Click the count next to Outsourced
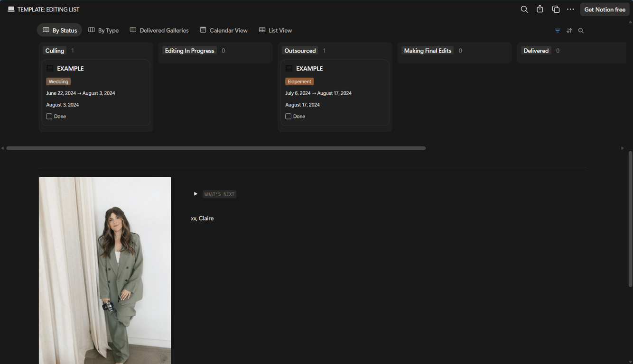 [x=325, y=51]
